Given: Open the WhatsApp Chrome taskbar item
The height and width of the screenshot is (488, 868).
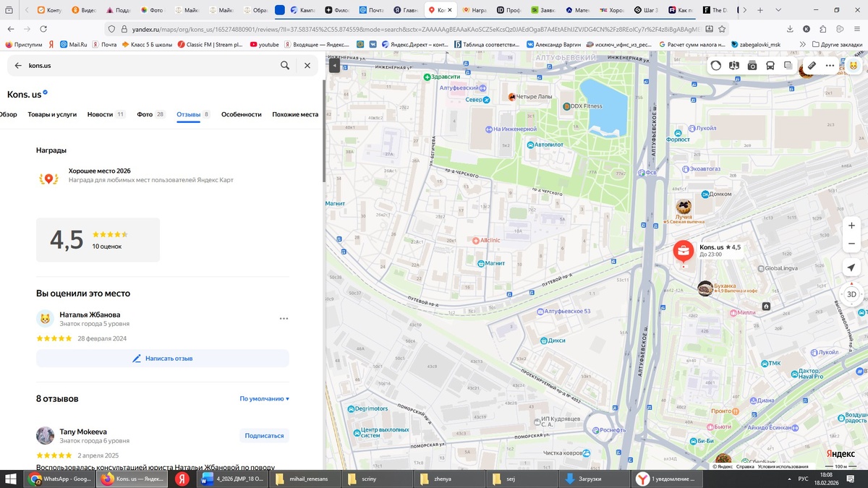Looking at the screenshot, I should pyautogui.click(x=60, y=479).
